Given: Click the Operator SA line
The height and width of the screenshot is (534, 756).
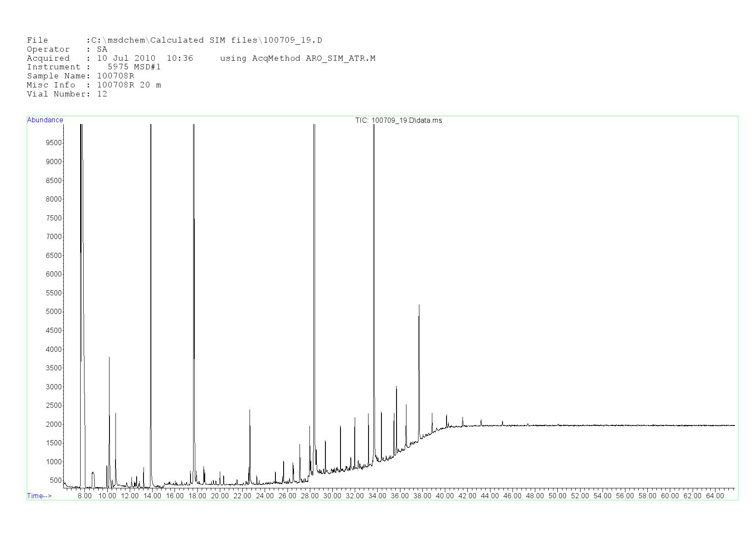Looking at the screenshot, I should (67, 50).
